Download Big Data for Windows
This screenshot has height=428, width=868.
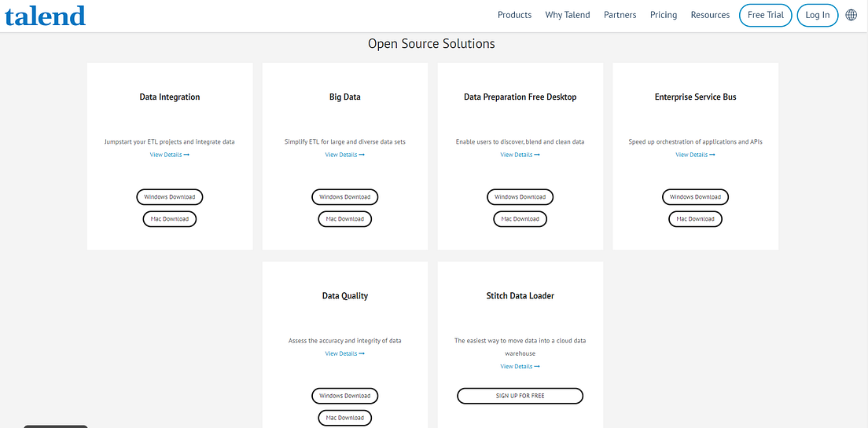[x=345, y=197]
